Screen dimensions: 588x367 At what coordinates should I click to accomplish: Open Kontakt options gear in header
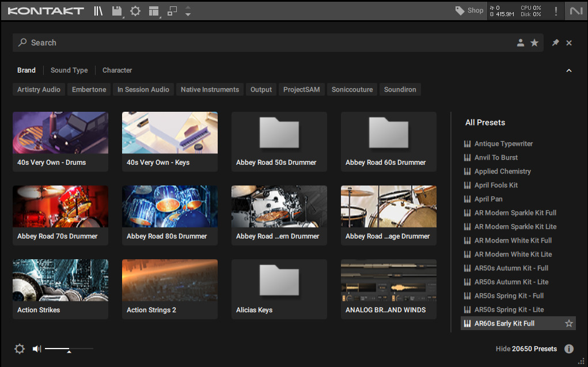[135, 11]
